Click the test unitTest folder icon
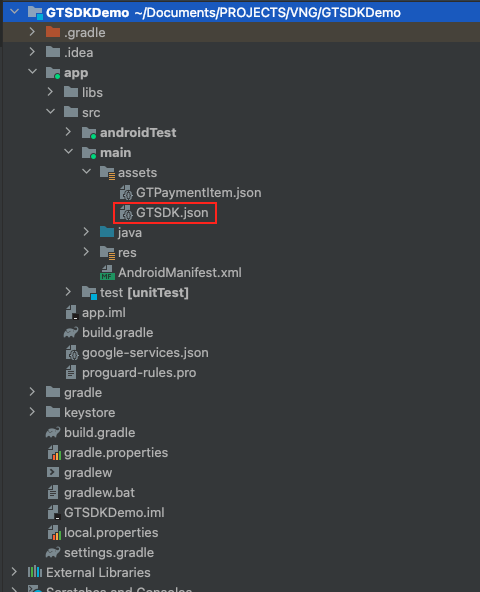The width and height of the screenshot is (480, 592). (x=90, y=293)
